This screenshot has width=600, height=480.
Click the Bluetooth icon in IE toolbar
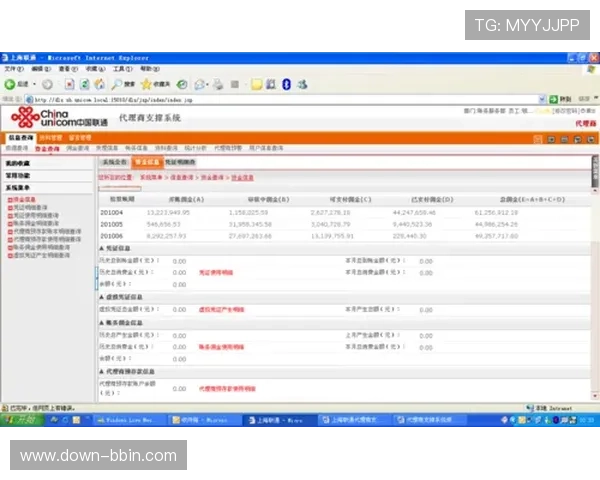pyautogui.click(x=285, y=84)
